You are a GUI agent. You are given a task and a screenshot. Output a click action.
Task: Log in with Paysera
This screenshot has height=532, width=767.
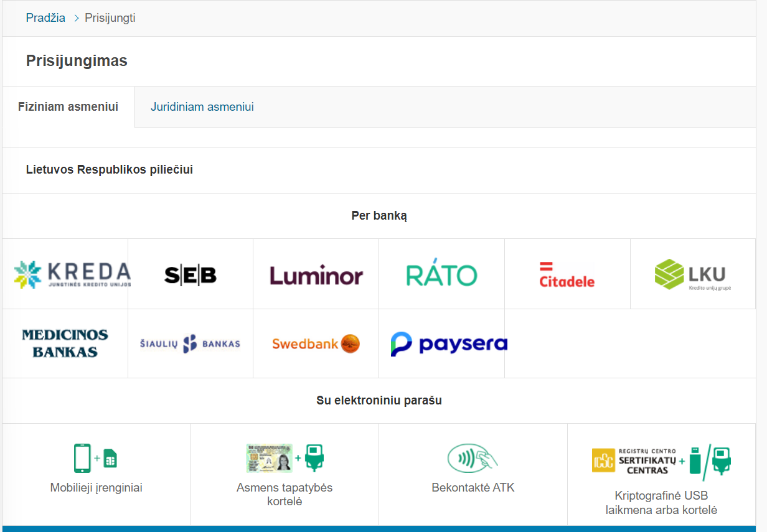449,343
